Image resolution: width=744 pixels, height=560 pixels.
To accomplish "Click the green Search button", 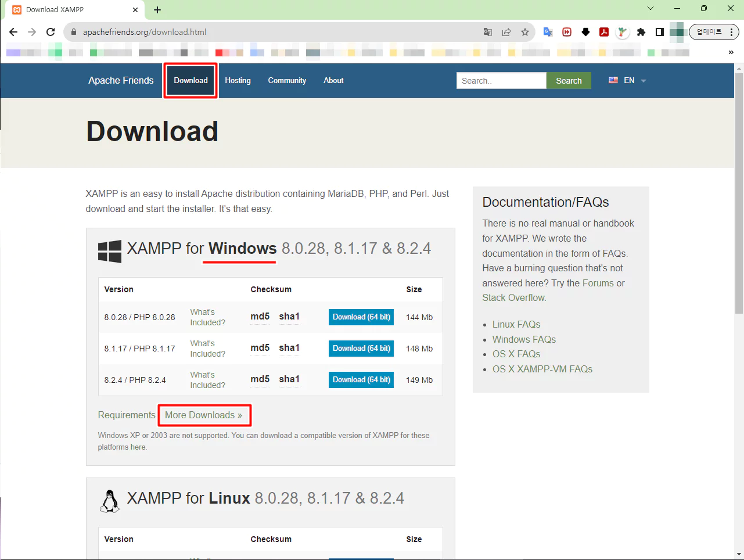I will point(569,81).
